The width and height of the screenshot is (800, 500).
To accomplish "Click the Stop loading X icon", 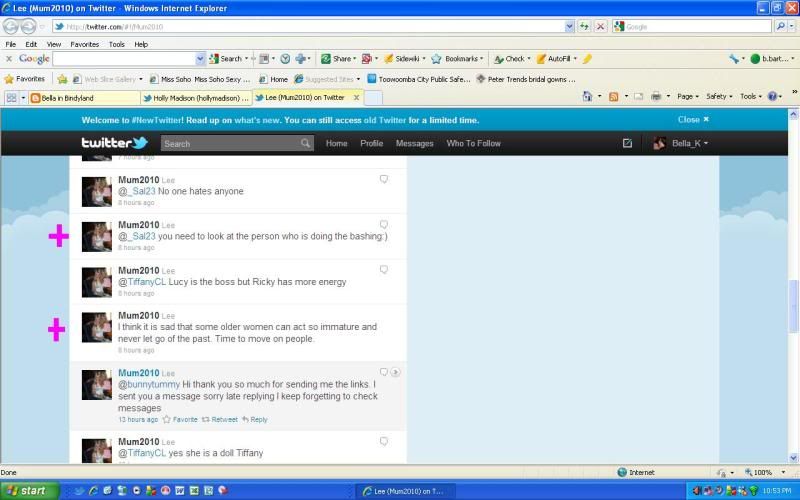I will (x=601, y=26).
